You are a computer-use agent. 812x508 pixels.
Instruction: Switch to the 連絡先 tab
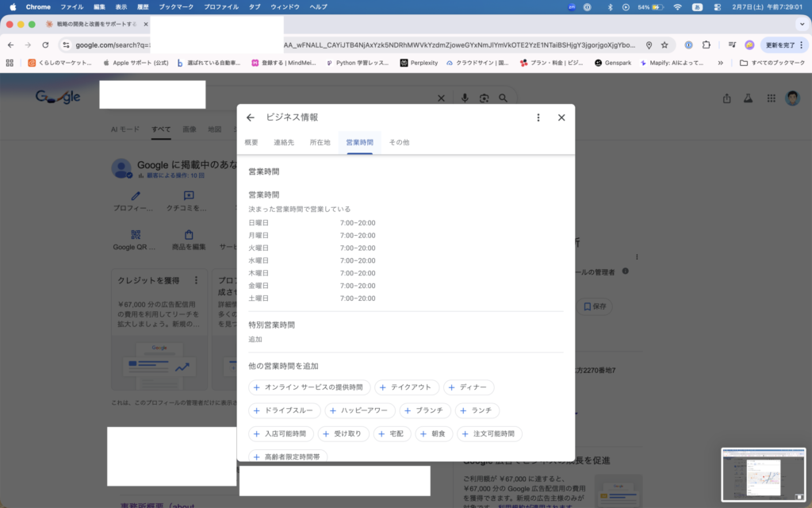click(284, 142)
